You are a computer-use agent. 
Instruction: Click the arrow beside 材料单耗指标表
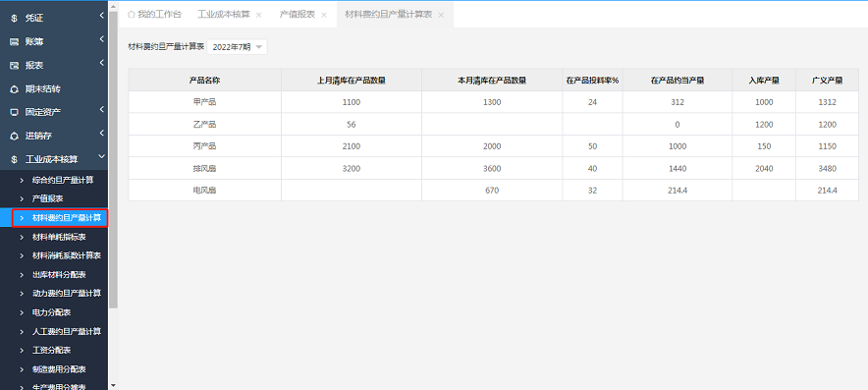tap(22, 237)
